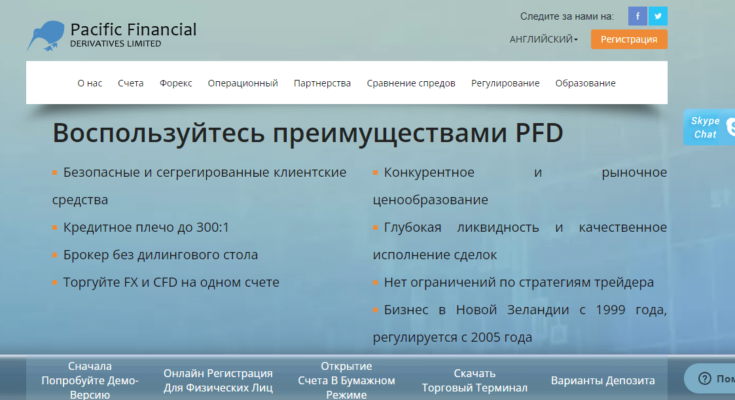Open the Счета menu item
The width and height of the screenshot is (735, 400).
tap(130, 83)
